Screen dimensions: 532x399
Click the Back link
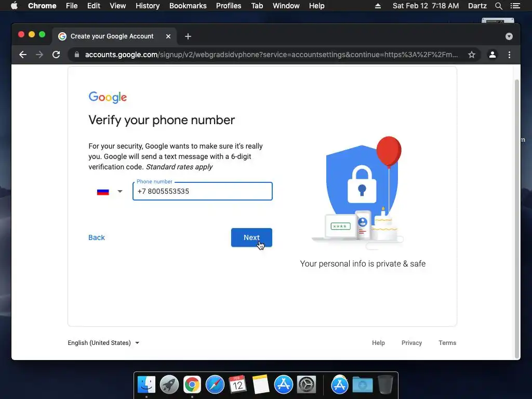point(97,237)
